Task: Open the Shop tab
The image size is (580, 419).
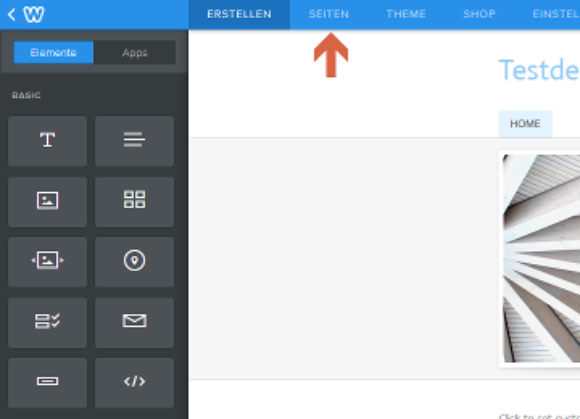Action: 479,14
